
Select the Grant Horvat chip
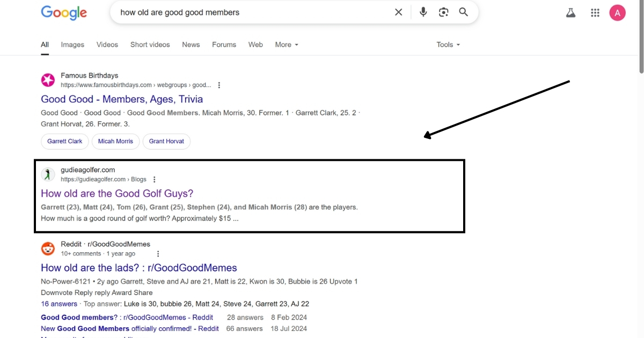coord(166,142)
